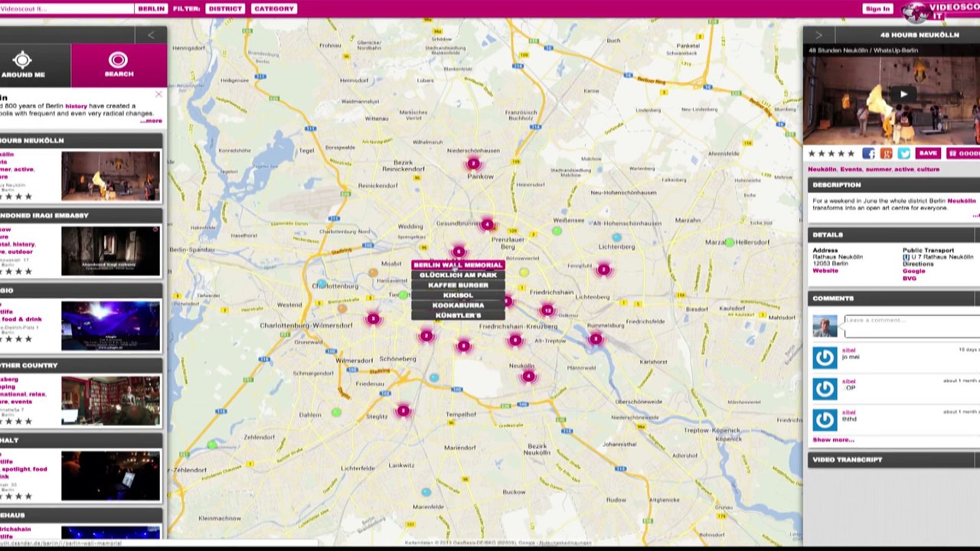Click the Sign In button

877,8
